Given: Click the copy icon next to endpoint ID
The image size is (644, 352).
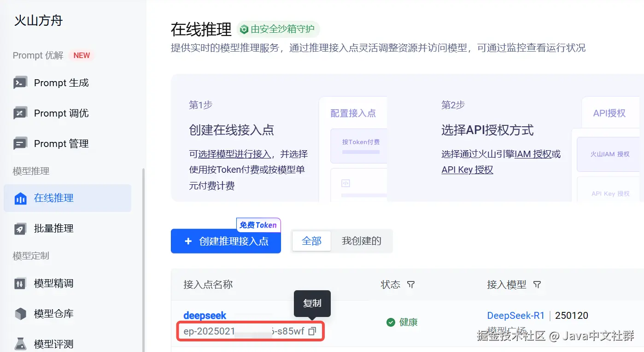Looking at the screenshot, I should [x=312, y=331].
